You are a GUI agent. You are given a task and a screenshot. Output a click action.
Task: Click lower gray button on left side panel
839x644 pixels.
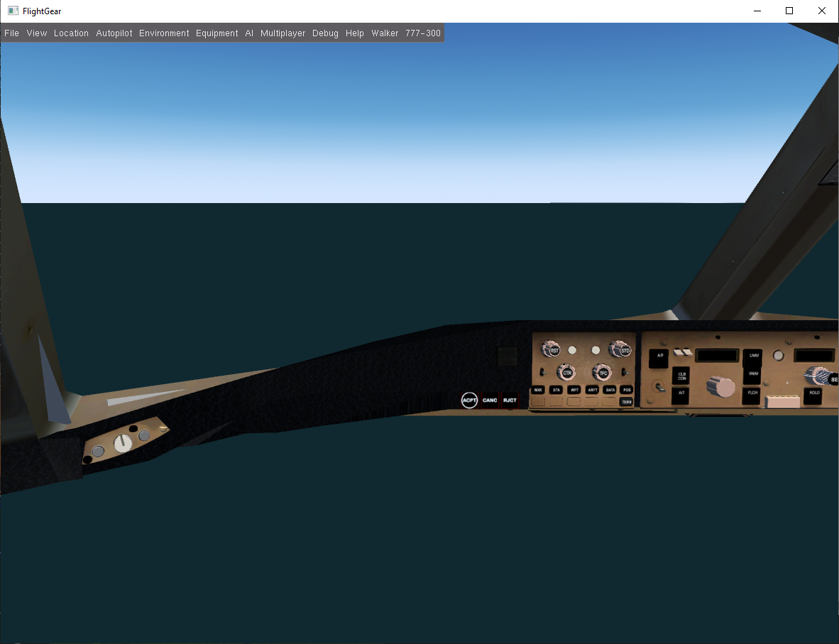(98, 452)
